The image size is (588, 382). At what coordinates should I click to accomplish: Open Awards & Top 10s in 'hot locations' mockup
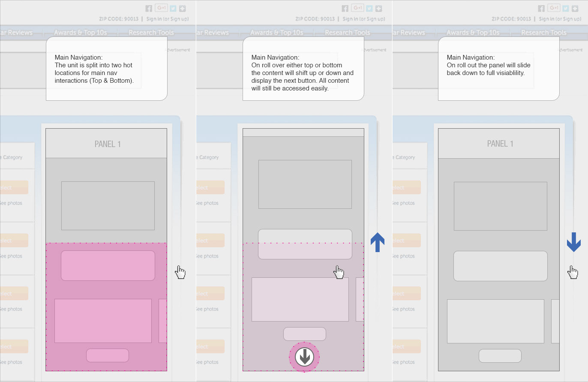coord(81,33)
